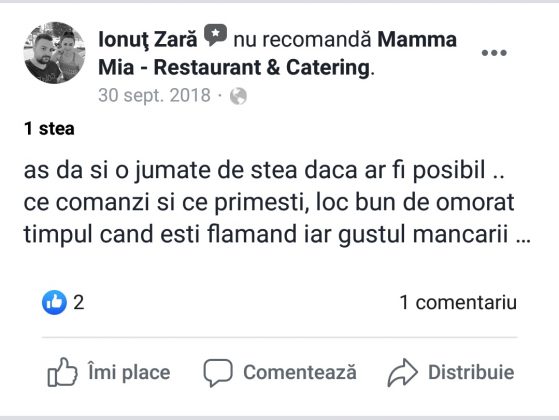
Task: Click the globe public privacy icon
Action: tap(238, 96)
